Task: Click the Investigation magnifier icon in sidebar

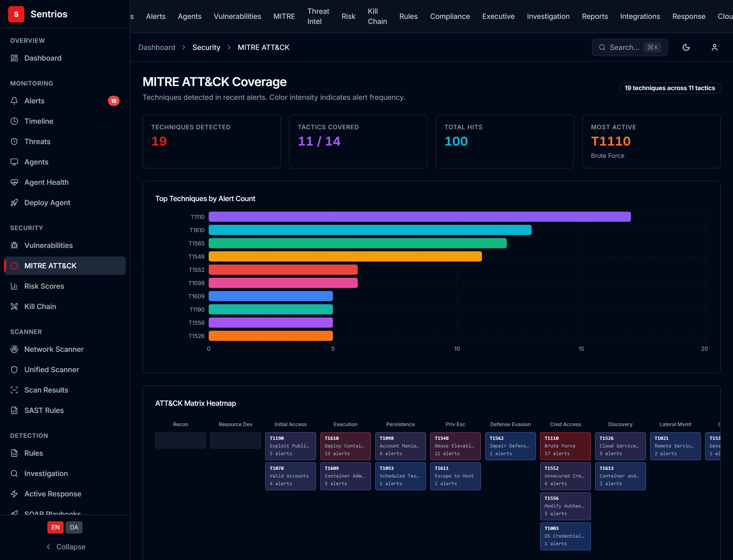Action: coord(14,473)
